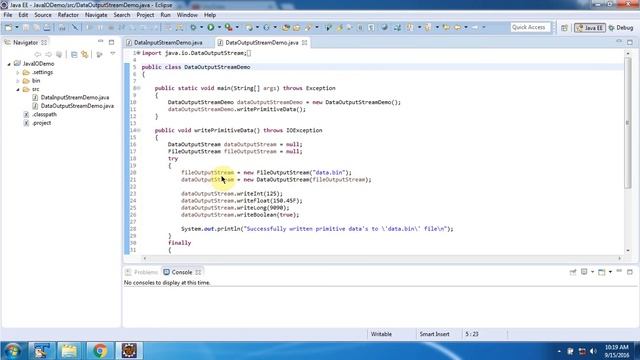Click the Quick Access search field

tap(530, 27)
